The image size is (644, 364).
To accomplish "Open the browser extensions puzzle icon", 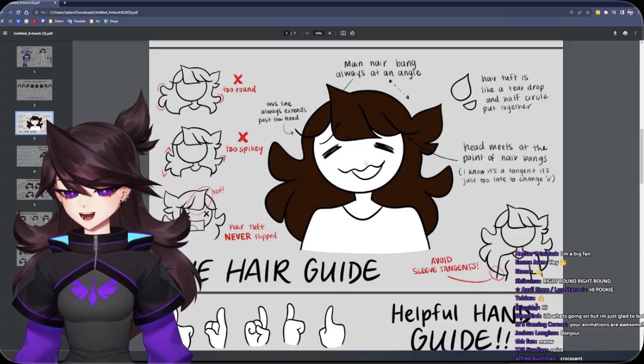I will (x=606, y=12).
